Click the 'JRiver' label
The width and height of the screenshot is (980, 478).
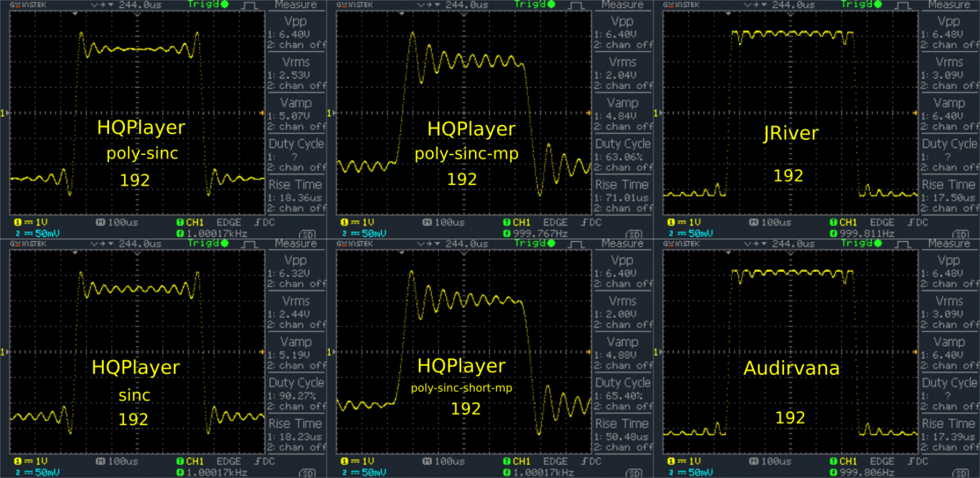pyautogui.click(x=790, y=133)
